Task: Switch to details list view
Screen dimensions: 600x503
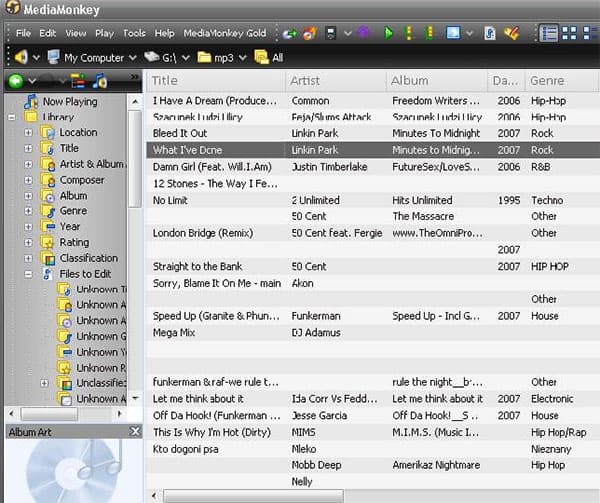Action: click(548, 33)
